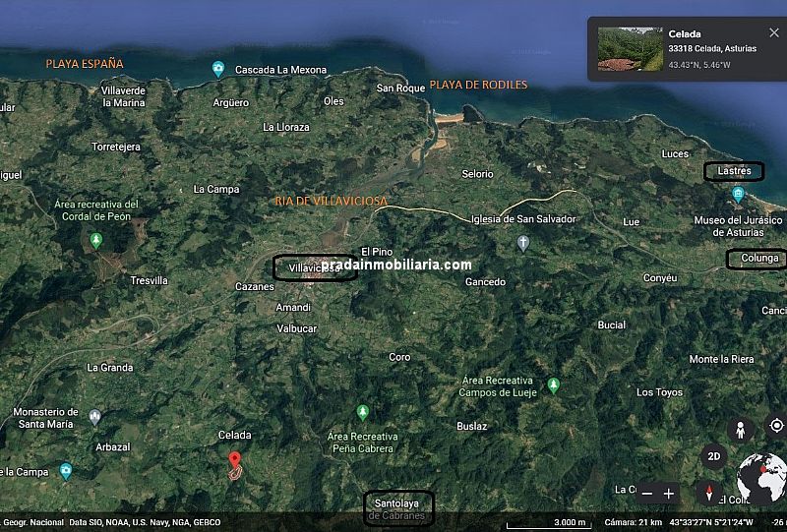
Task: Click the Colunga town label
Action: click(x=758, y=259)
